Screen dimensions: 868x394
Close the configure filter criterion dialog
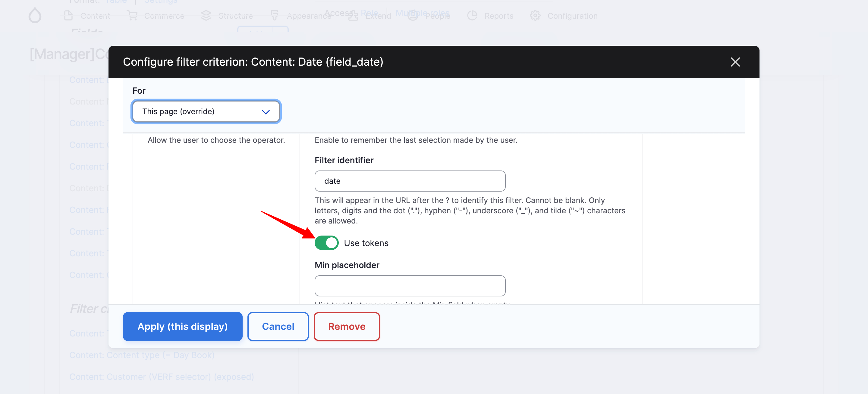(735, 61)
